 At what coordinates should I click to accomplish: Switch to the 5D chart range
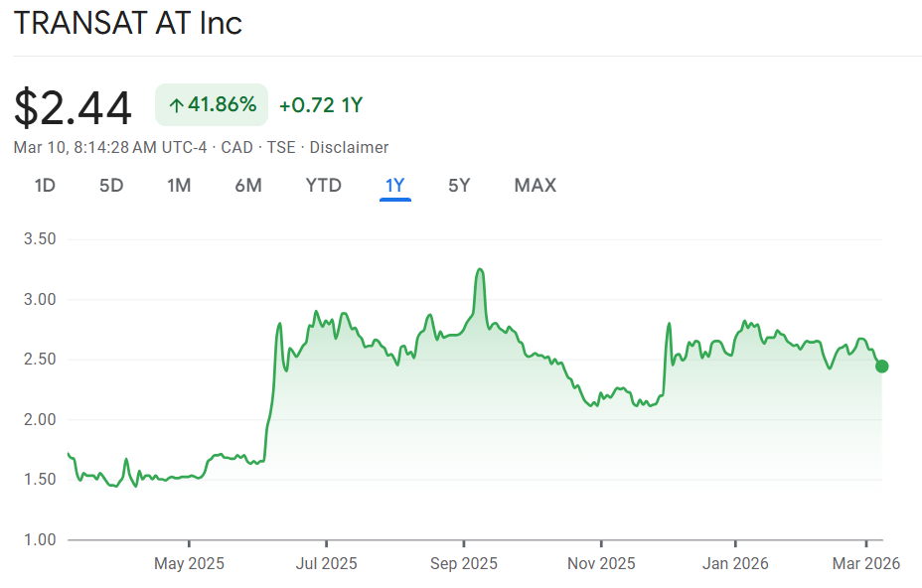[x=111, y=185]
